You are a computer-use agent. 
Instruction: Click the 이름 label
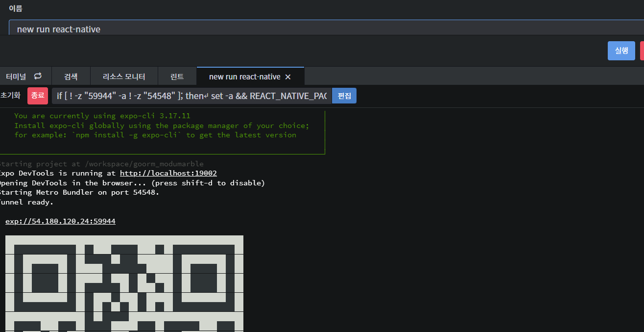point(16,8)
